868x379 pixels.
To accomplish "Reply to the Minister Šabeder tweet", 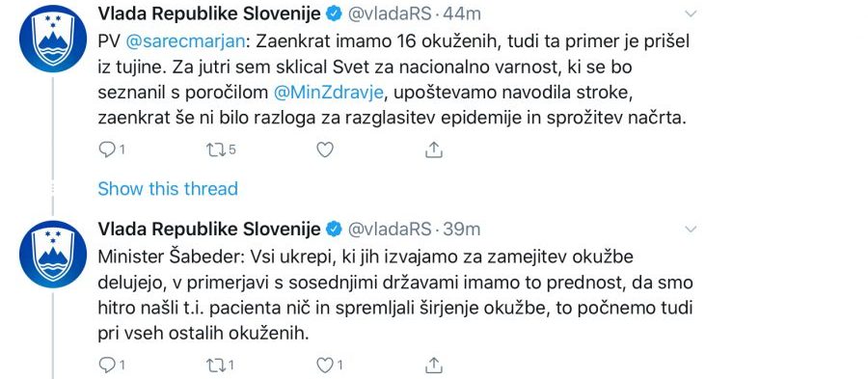I will coord(106,365).
